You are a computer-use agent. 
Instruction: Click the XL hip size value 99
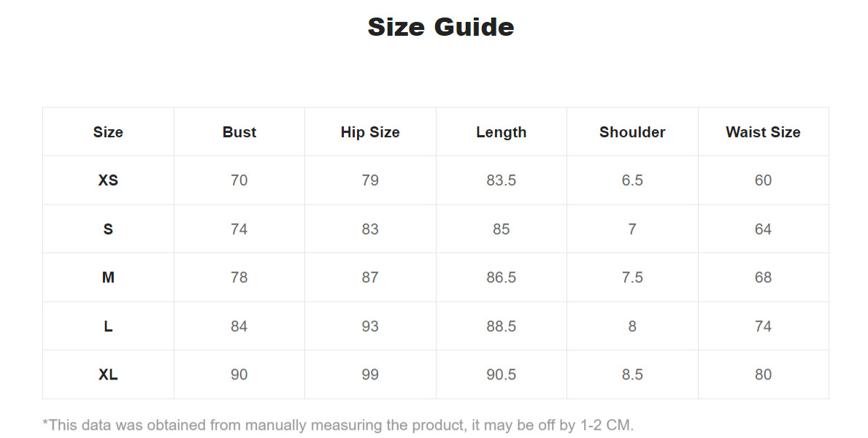coord(370,374)
